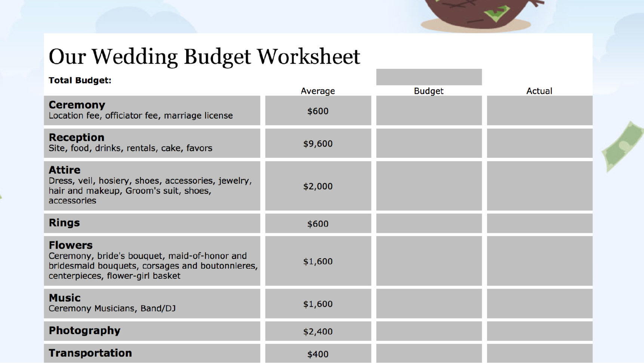
Task: Click the Budget cell for Transportation
Action: tap(429, 353)
